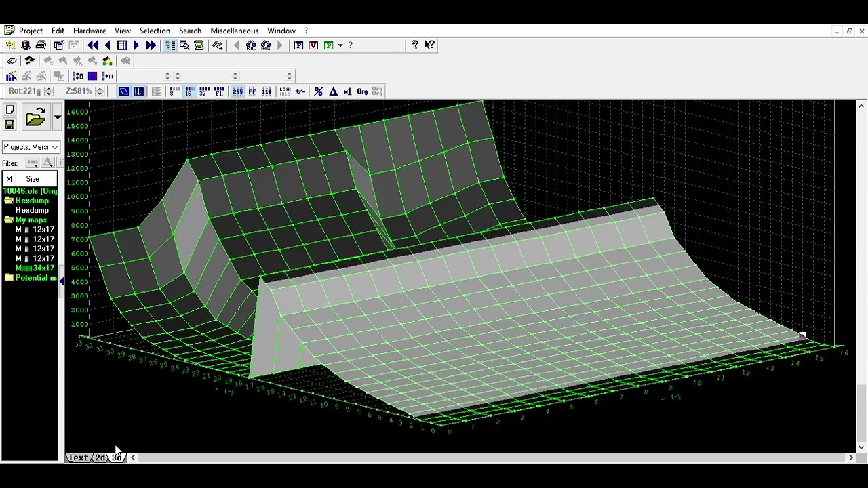
Task: Click the second binoculars find icon
Action: coord(266,45)
